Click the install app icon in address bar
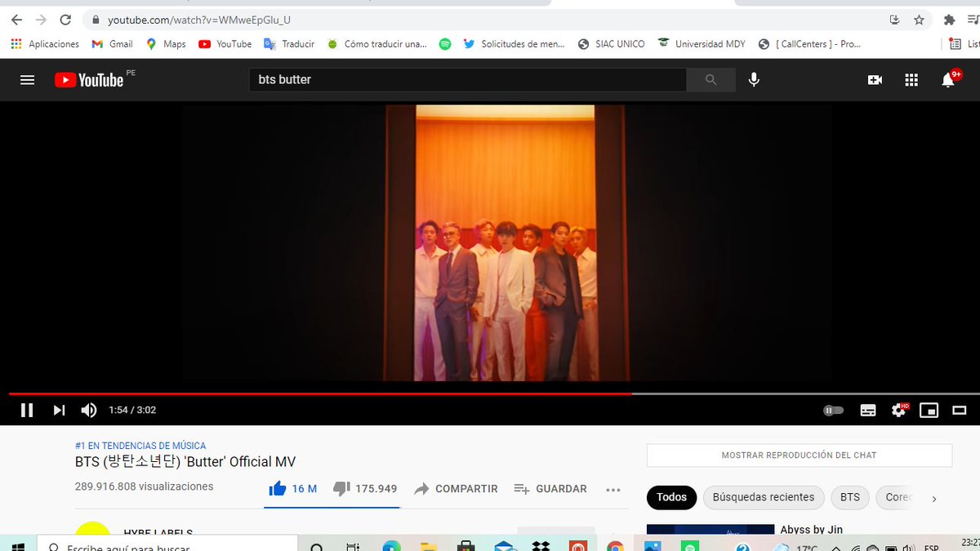This screenshot has height=551, width=980. tap(895, 20)
